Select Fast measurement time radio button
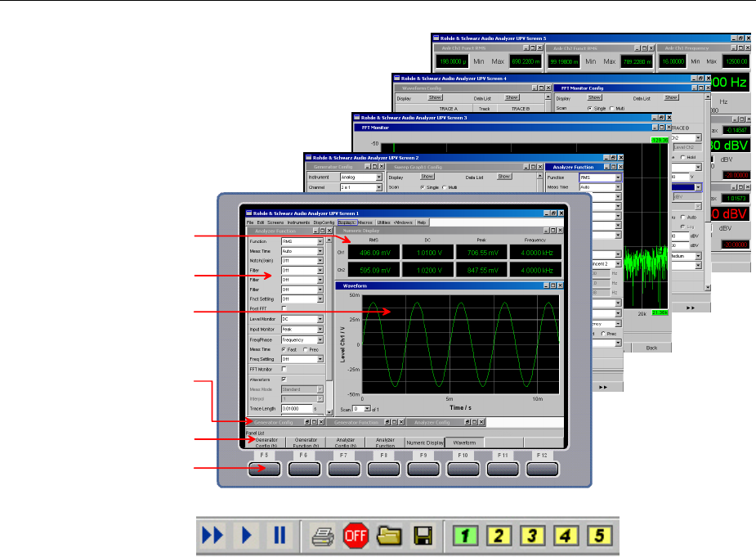Screen dimensions: 756x557 (x=284, y=349)
